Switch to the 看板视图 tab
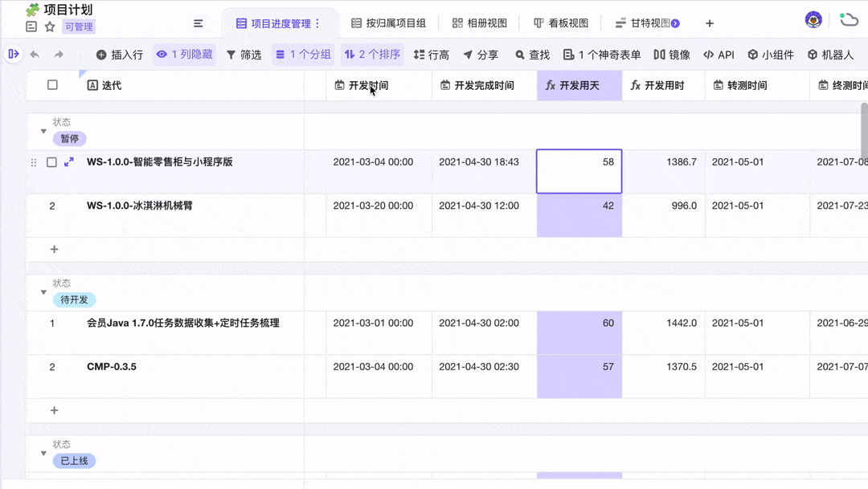868x489 pixels. tap(561, 23)
